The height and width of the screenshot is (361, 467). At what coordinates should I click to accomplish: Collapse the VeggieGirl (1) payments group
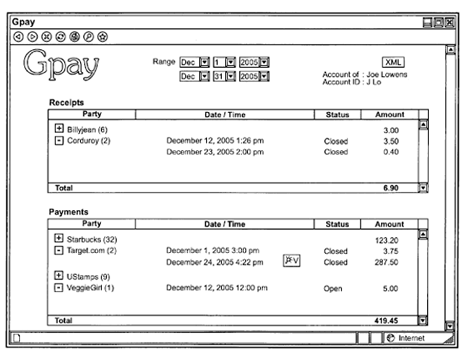point(59,288)
